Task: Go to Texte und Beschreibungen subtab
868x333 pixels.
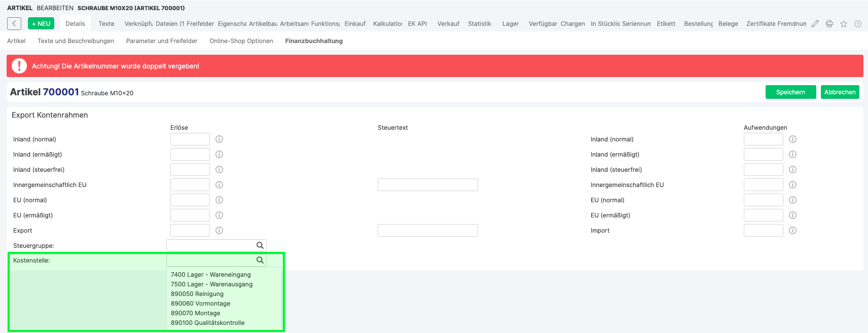Action: pos(76,41)
